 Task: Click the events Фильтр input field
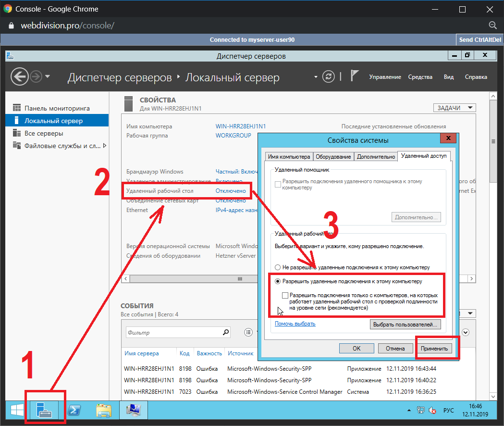coord(173,332)
